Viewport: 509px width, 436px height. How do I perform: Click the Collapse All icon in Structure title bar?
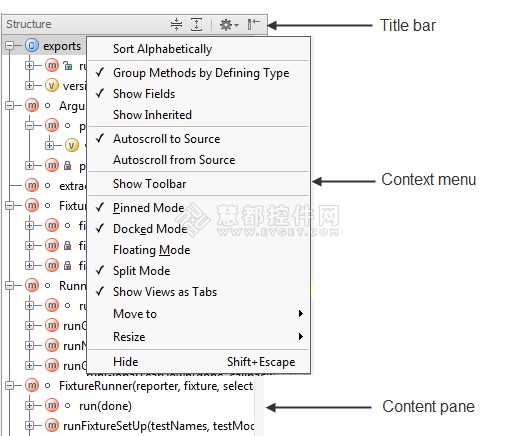click(176, 25)
